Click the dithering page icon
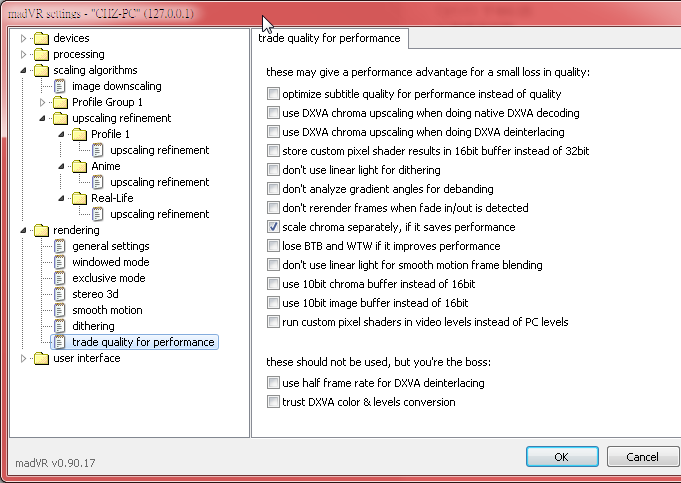Screen dimensions: 681x483 [60, 326]
